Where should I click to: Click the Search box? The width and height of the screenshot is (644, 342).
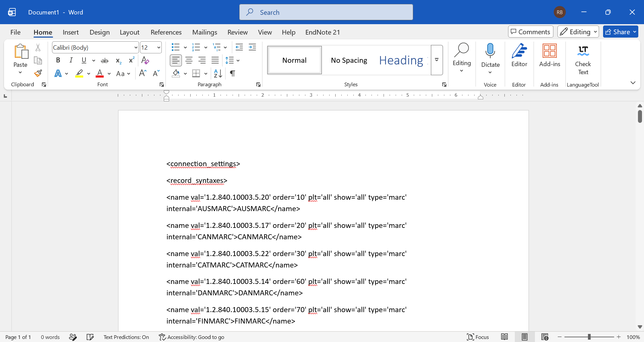pos(326,12)
